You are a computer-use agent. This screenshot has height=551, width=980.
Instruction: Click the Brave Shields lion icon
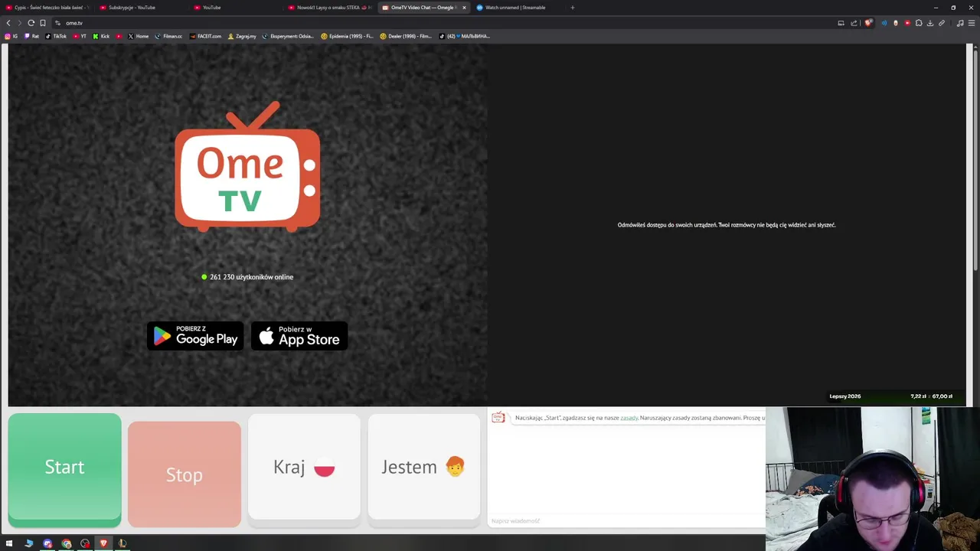[867, 23]
